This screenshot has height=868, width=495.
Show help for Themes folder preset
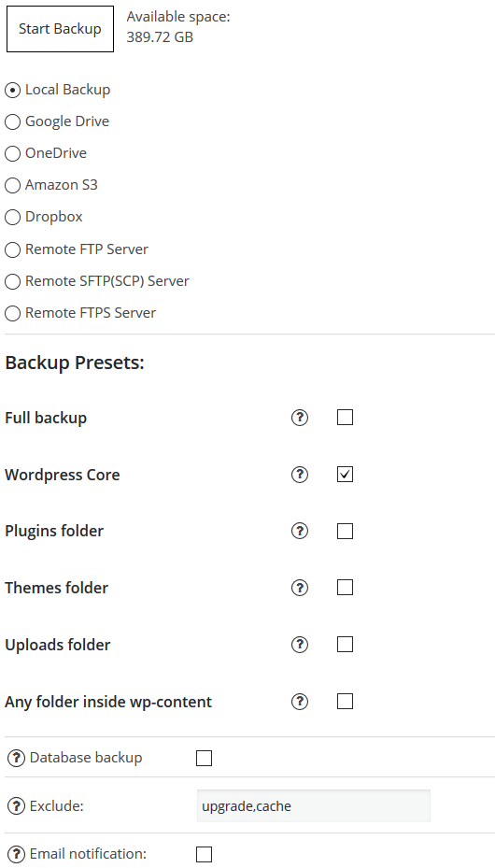pyautogui.click(x=299, y=588)
